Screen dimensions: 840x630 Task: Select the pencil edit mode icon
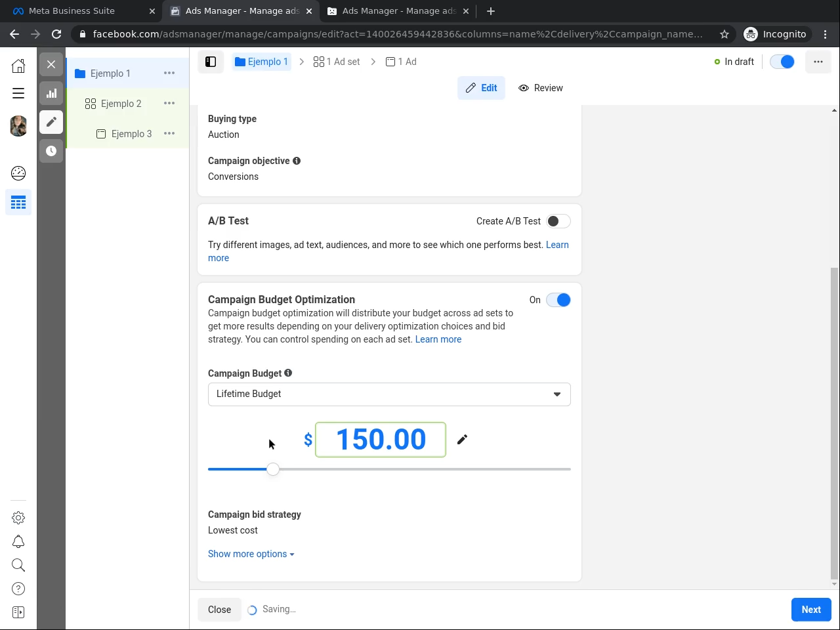[x=51, y=122]
